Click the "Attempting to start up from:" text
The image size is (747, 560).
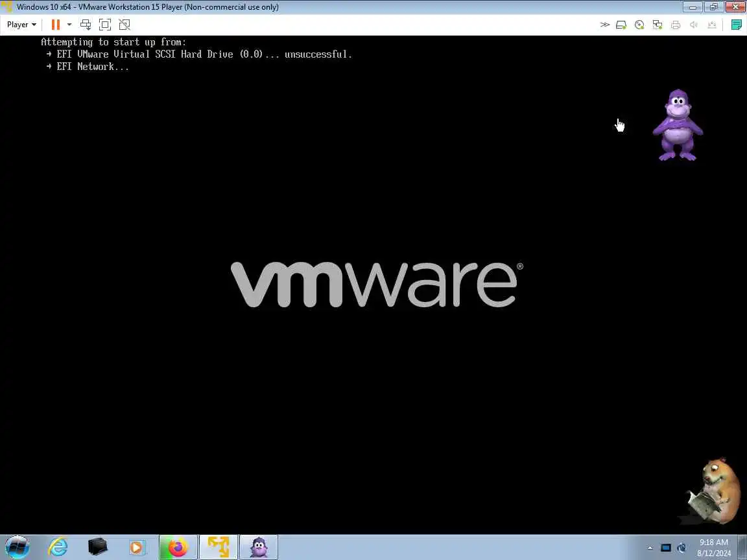tap(113, 42)
